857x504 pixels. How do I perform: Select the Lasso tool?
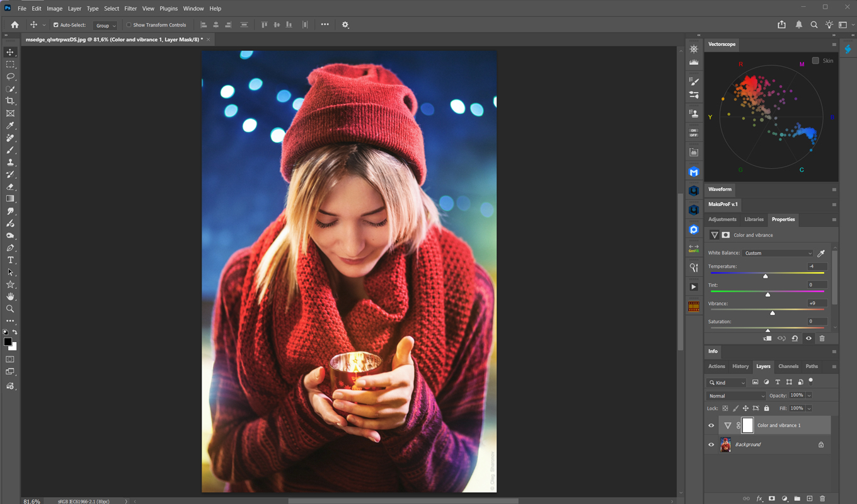10,76
